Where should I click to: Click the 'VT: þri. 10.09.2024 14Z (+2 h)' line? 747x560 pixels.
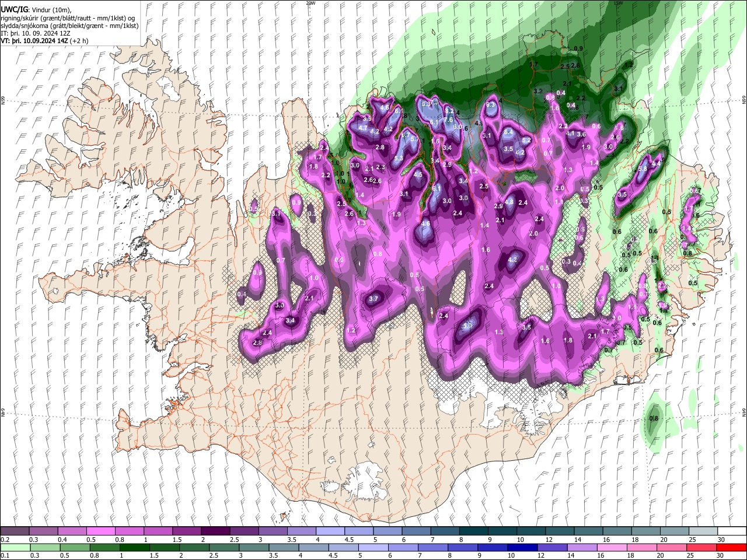pos(45,41)
